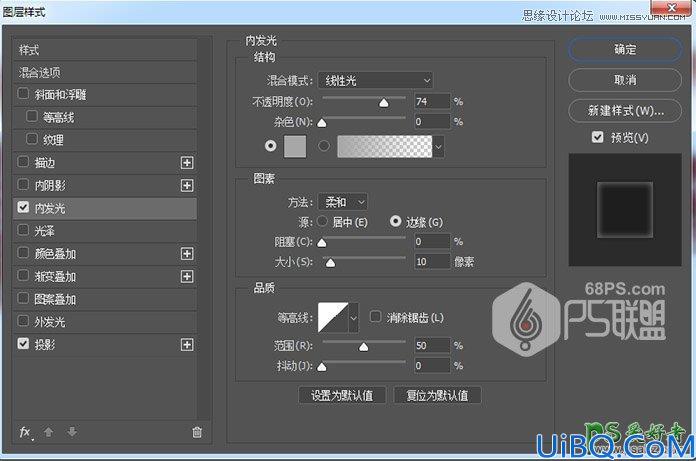Open the gray glow color swatch
Image resolution: width=696 pixels, height=461 pixels.
tap(295, 146)
